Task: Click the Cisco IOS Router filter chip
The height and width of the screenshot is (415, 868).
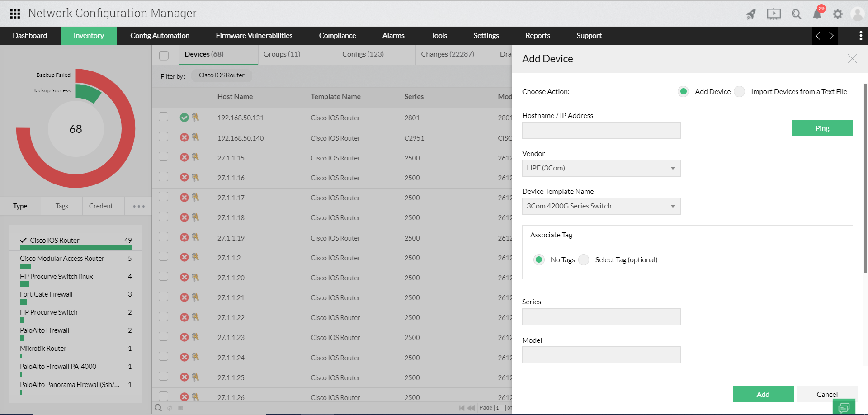Action: point(222,75)
